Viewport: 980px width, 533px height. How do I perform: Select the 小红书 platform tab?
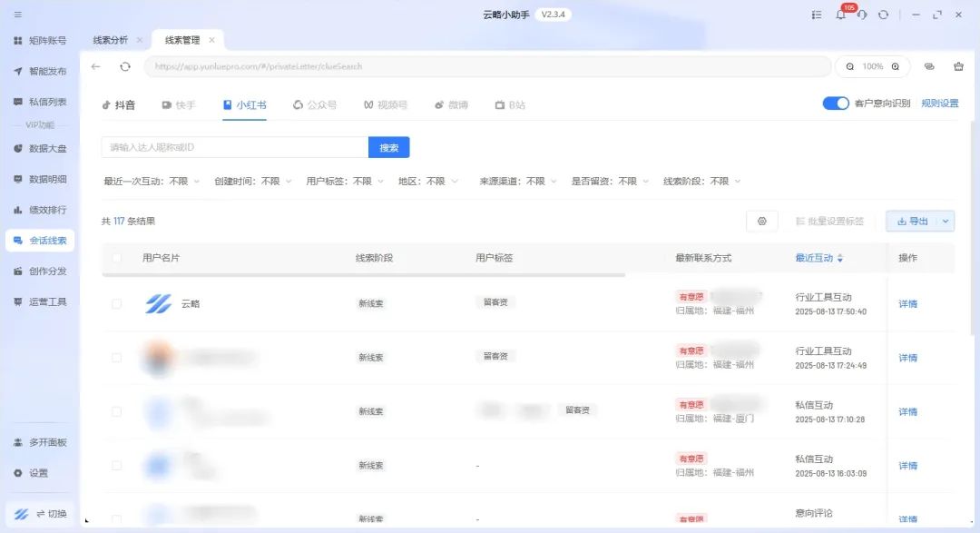pyautogui.click(x=244, y=105)
